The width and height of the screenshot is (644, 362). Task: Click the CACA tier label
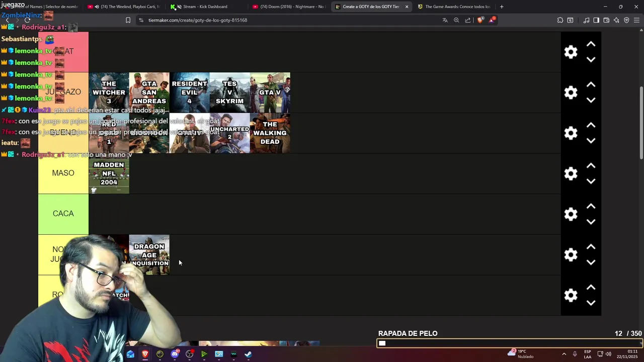(x=63, y=214)
